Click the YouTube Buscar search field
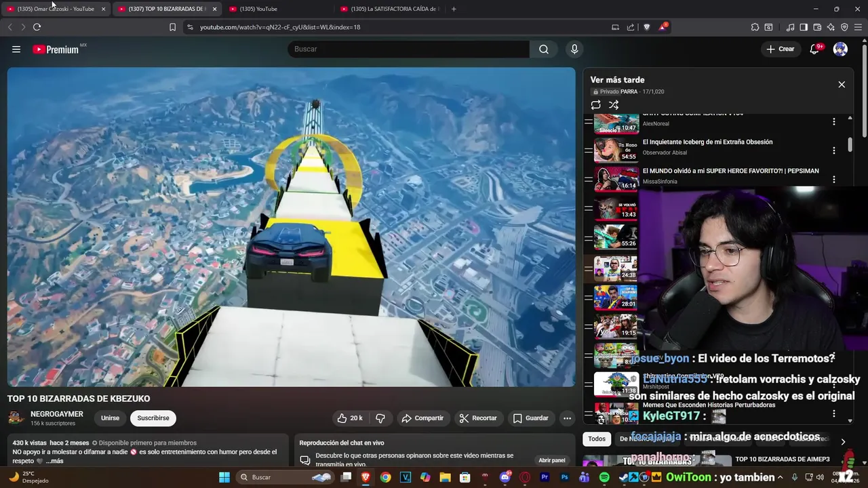 click(x=409, y=49)
